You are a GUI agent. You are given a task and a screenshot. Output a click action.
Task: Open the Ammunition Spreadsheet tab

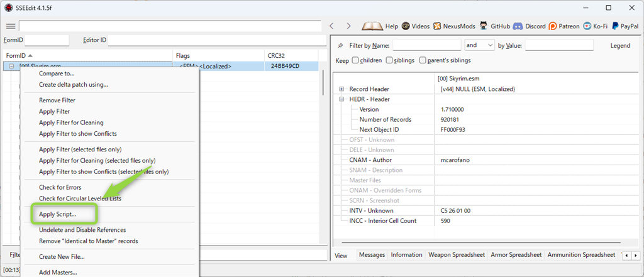coord(581,255)
